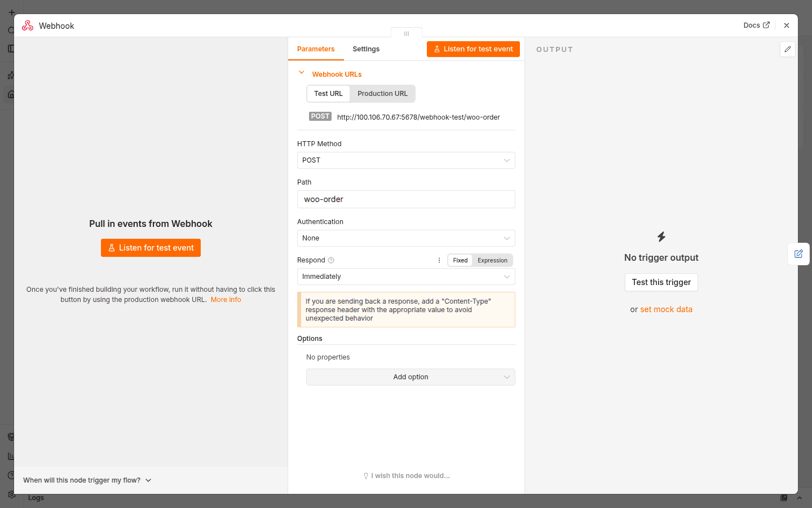Click the Webhook node icon in the header
The height and width of the screenshot is (508, 812).
[x=28, y=25]
